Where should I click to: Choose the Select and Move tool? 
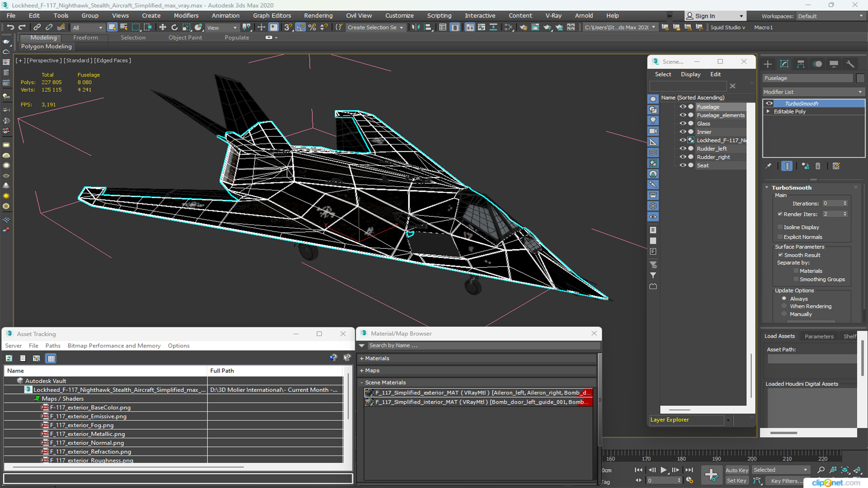click(x=163, y=28)
